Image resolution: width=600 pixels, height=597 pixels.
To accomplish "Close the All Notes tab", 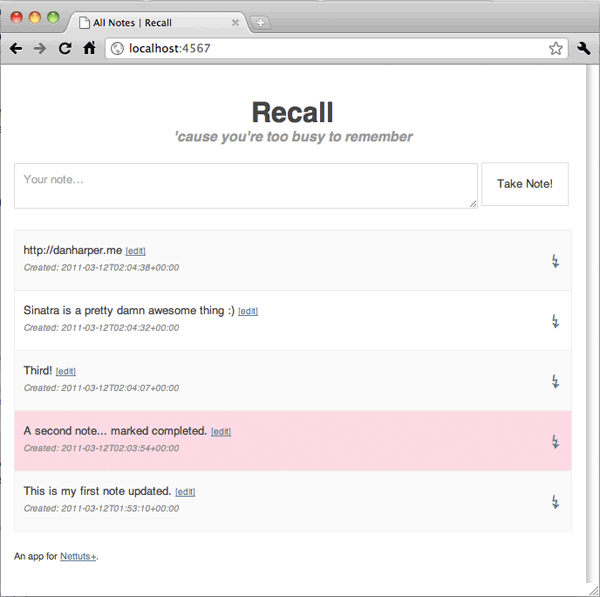I will 235,23.
